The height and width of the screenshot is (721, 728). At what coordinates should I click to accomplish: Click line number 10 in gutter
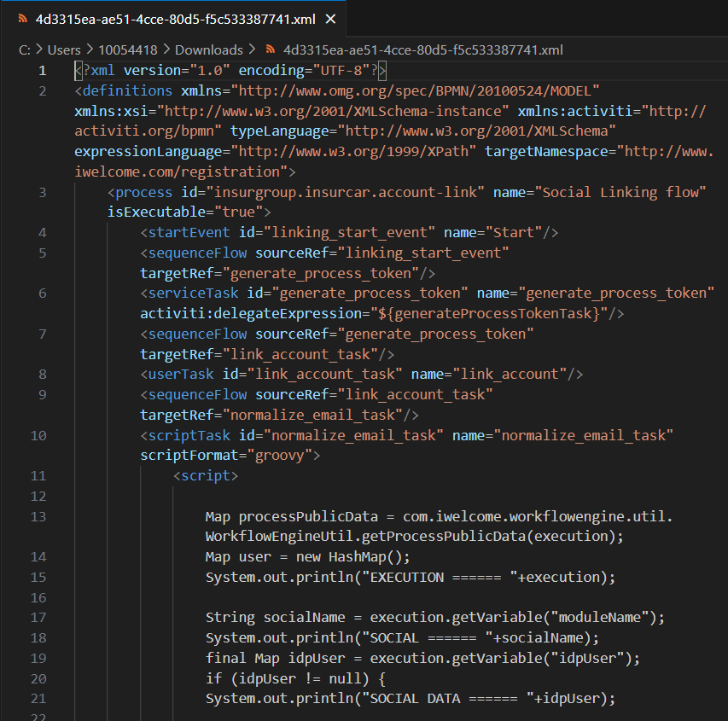point(38,435)
